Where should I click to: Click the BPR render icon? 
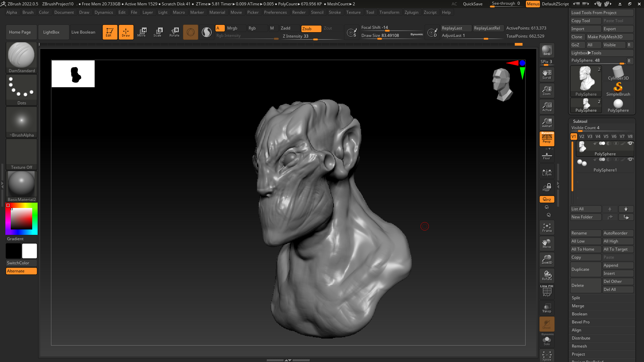(547, 50)
